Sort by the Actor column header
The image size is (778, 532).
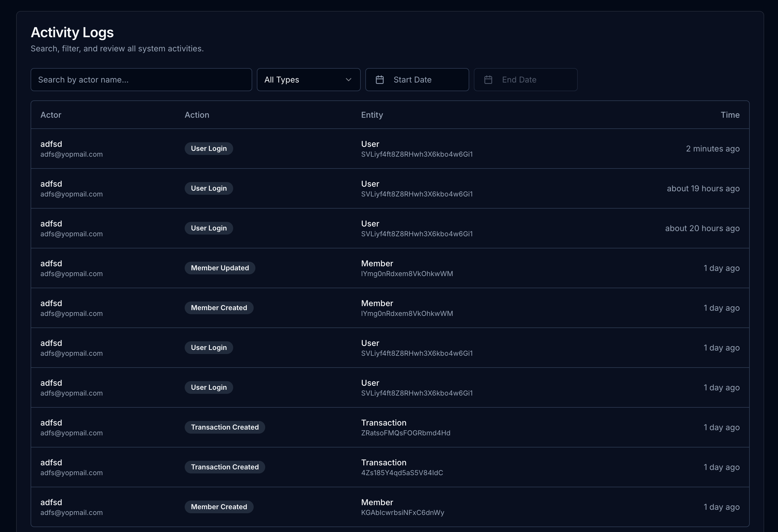(x=51, y=115)
